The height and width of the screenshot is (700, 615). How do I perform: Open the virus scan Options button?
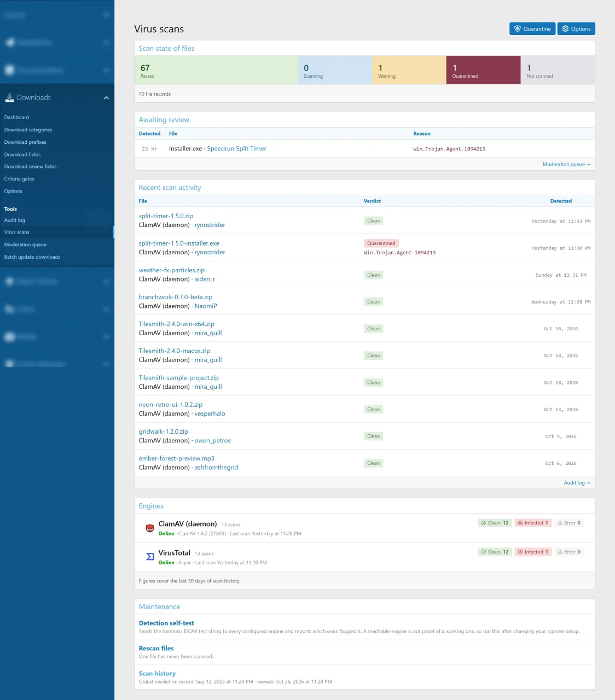[576, 29]
